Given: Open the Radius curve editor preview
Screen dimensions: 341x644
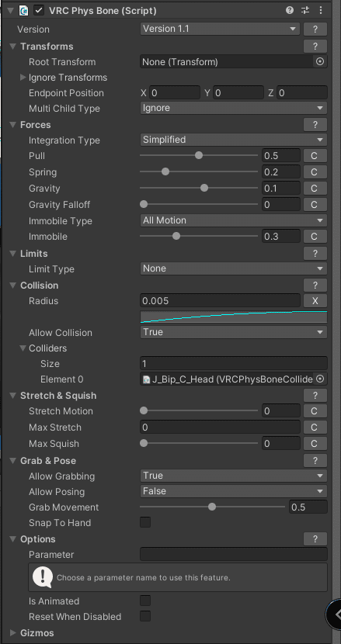Looking at the screenshot, I should click(234, 317).
